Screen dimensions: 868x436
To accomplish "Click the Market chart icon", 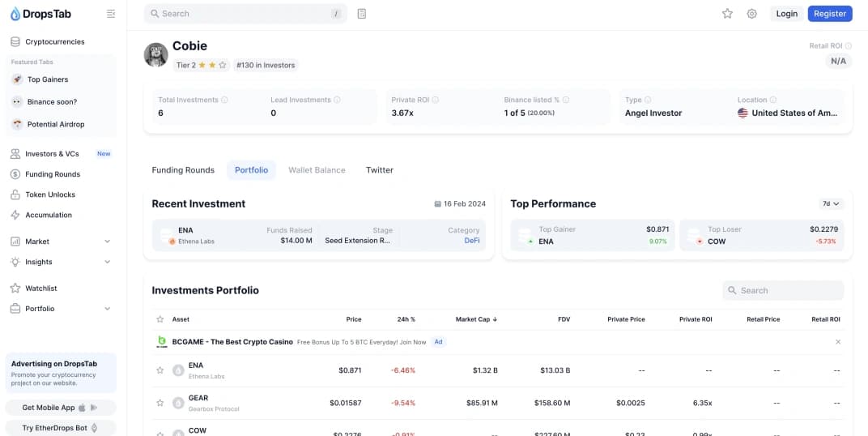I will click(x=15, y=242).
